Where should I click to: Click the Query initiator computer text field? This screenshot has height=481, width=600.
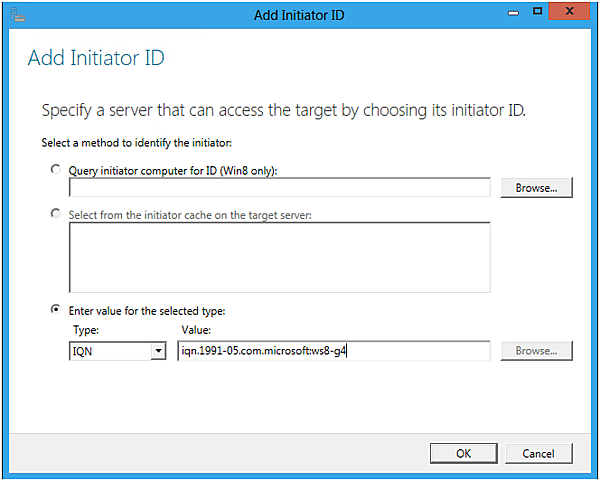click(x=279, y=187)
